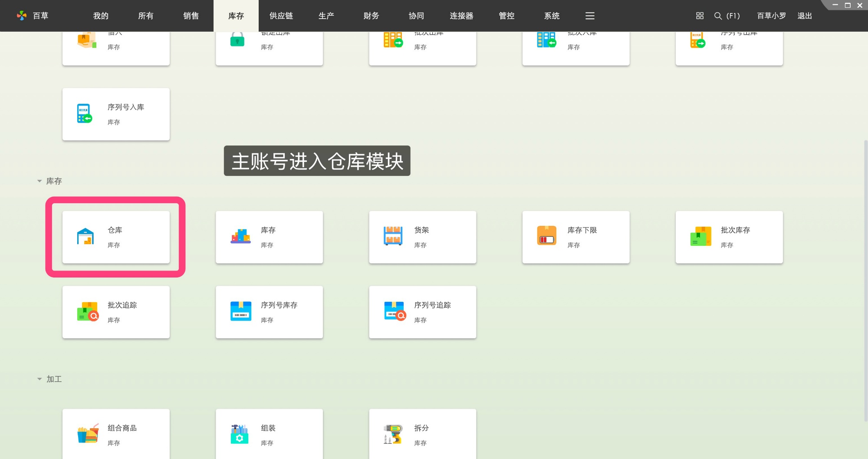The width and height of the screenshot is (868, 459).
Task: Collapse the 库存 section triangle
Action: 39,181
